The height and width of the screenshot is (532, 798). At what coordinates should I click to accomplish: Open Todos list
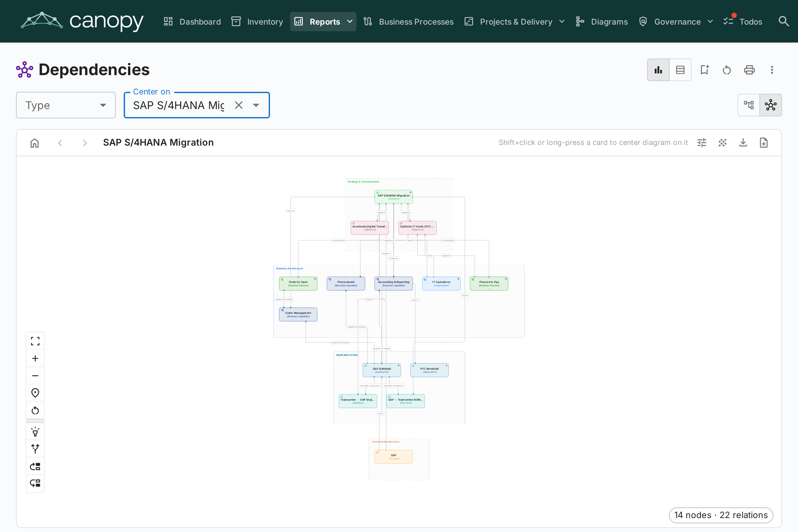[743, 22]
